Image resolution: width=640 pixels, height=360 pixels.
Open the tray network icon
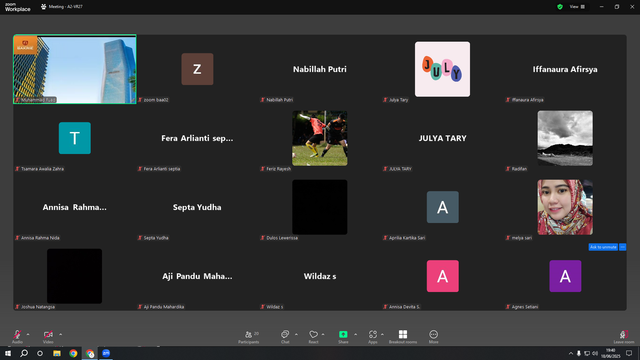tap(587, 353)
